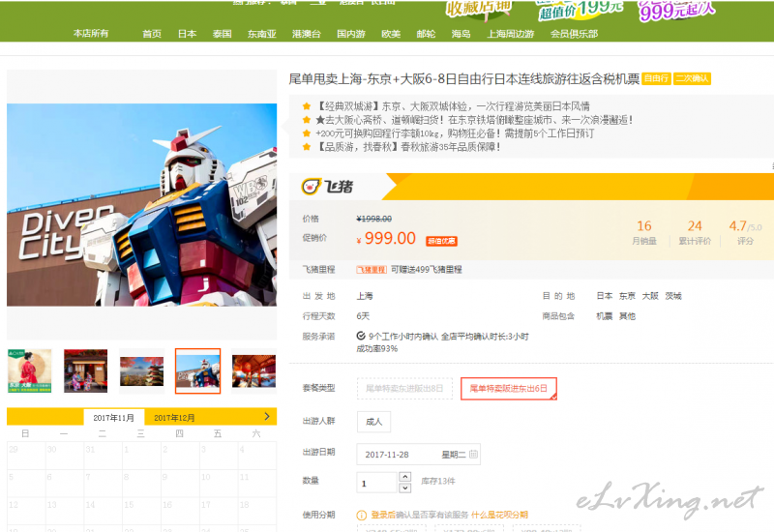The image size is (774, 532).
Task: Click the info icon beside 登录后
Action: click(x=361, y=516)
